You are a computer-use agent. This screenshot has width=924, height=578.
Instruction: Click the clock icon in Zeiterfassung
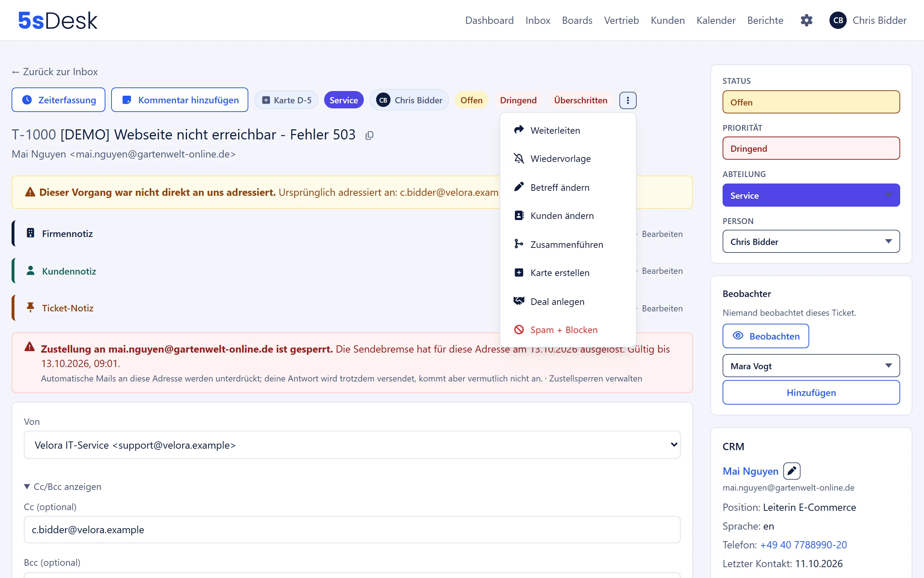point(27,100)
